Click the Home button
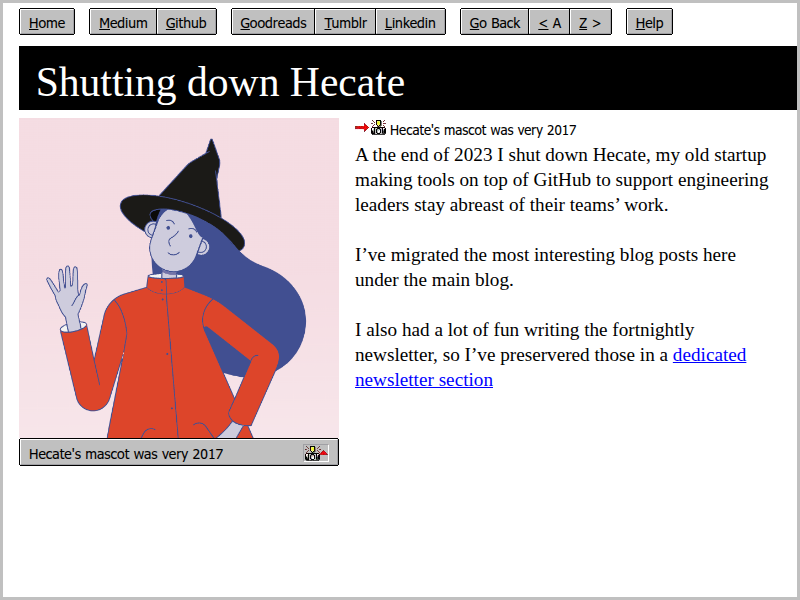 47,22
